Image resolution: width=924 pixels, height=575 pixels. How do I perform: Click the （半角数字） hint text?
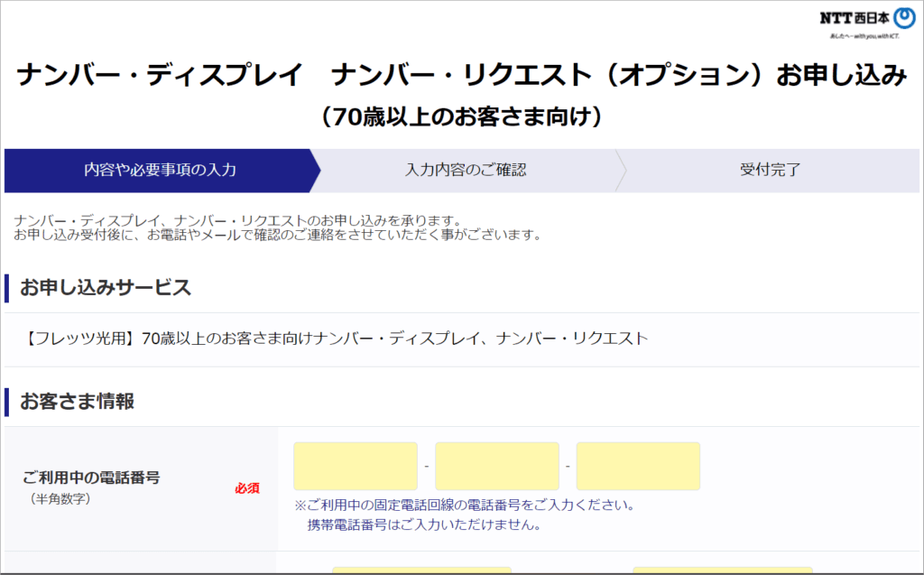tap(60, 498)
